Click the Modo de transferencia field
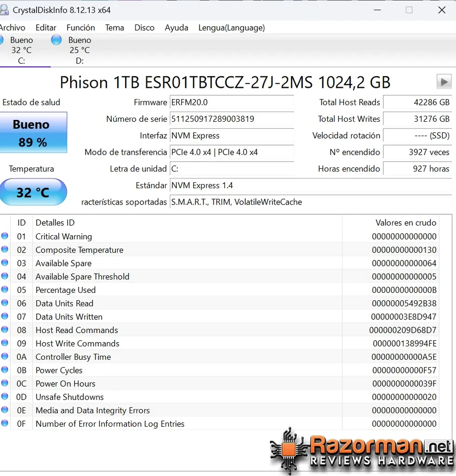The image size is (456, 476). (232, 152)
